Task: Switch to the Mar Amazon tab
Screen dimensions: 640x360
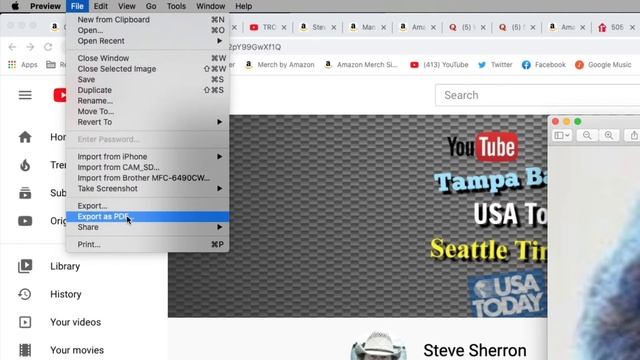Action: pos(363,27)
